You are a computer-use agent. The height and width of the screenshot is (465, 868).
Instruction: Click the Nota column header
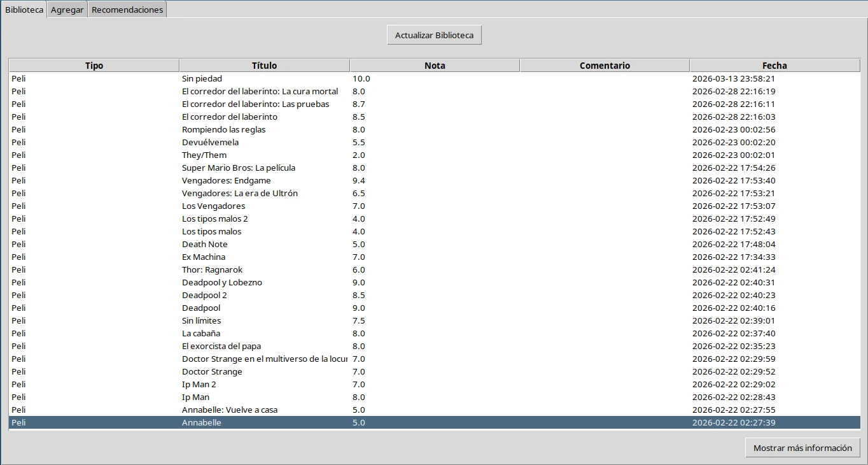(x=435, y=66)
